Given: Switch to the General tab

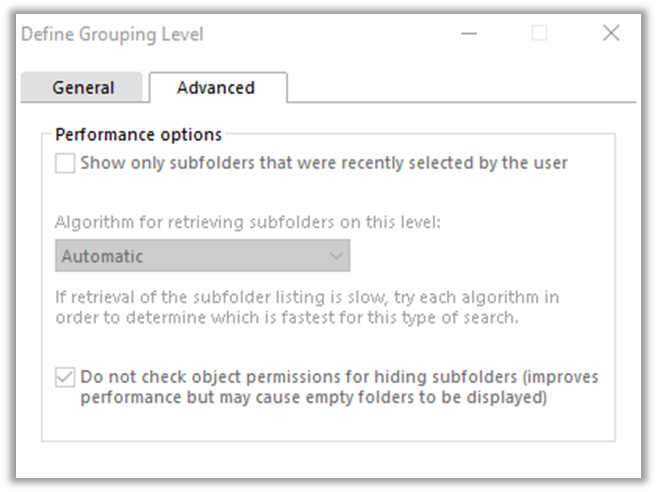Looking at the screenshot, I should tap(84, 88).
